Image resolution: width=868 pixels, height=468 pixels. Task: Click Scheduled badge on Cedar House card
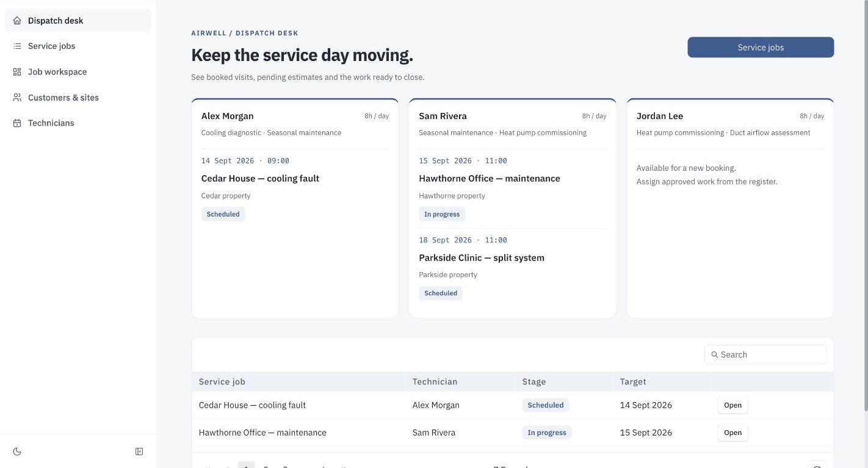[223, 214]
